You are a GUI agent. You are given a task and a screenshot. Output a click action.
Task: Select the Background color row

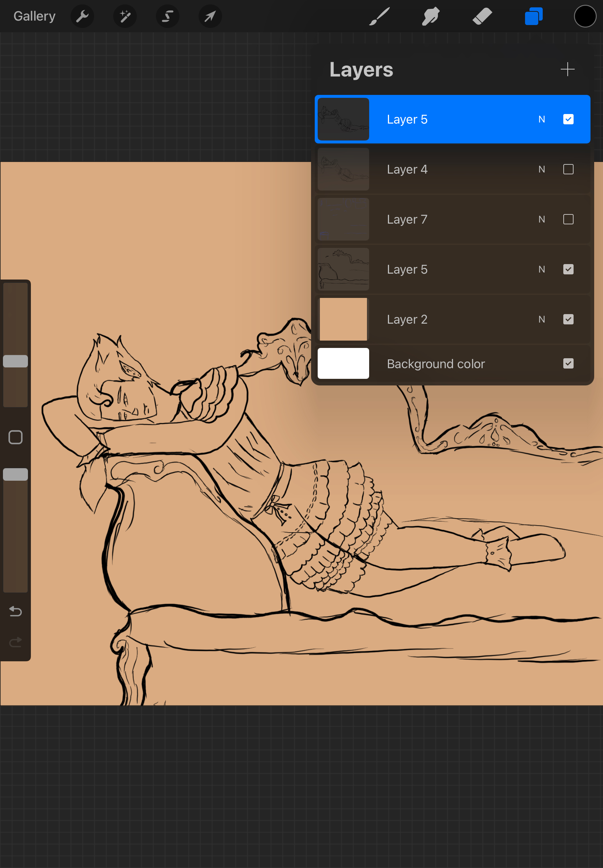point(452,363)
